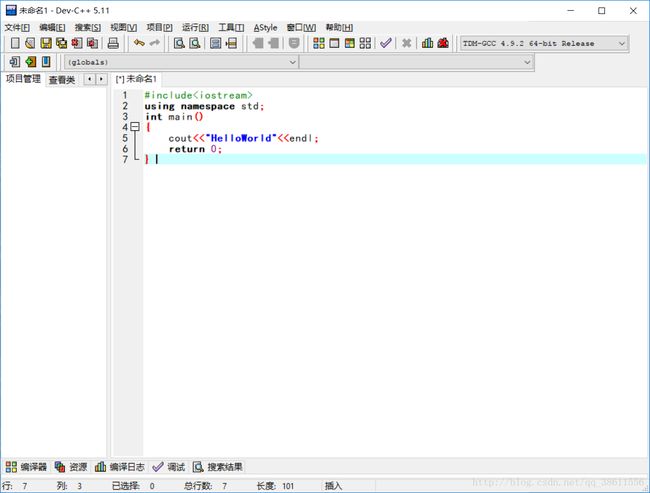Compile with the four-colored-squares icon
The image size is (650, 493).
click(319, 43)
